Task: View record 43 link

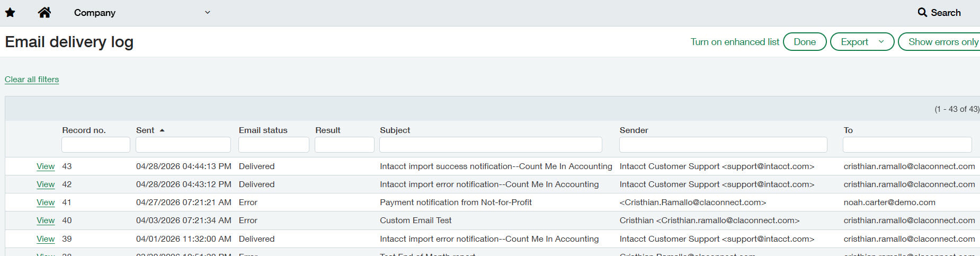Action: [46, 166]
